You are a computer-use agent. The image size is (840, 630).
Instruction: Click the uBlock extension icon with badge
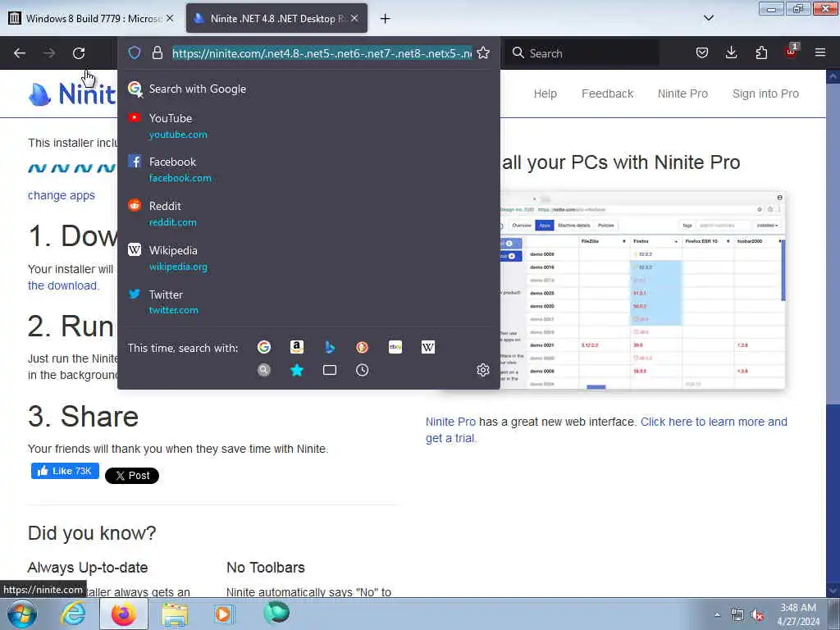pos(792,52)
